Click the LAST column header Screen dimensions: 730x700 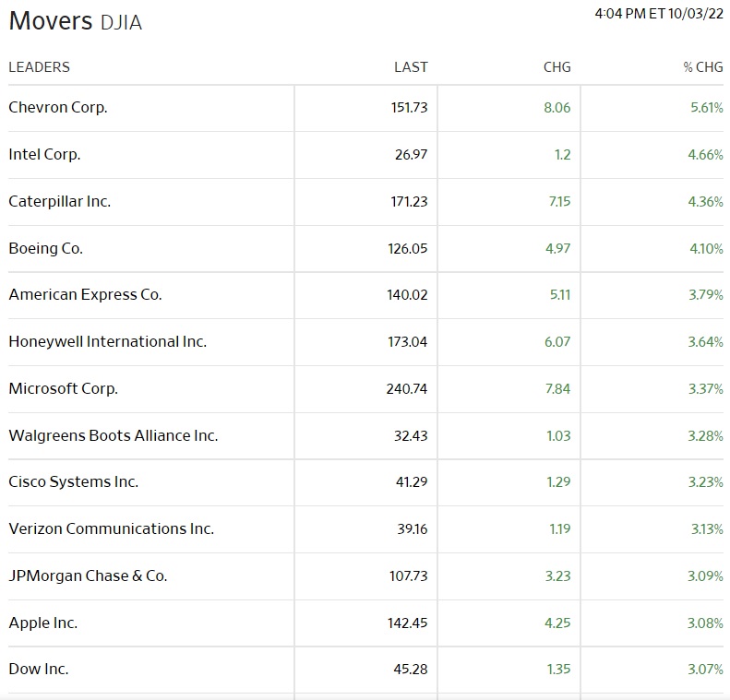coord(411,67)
